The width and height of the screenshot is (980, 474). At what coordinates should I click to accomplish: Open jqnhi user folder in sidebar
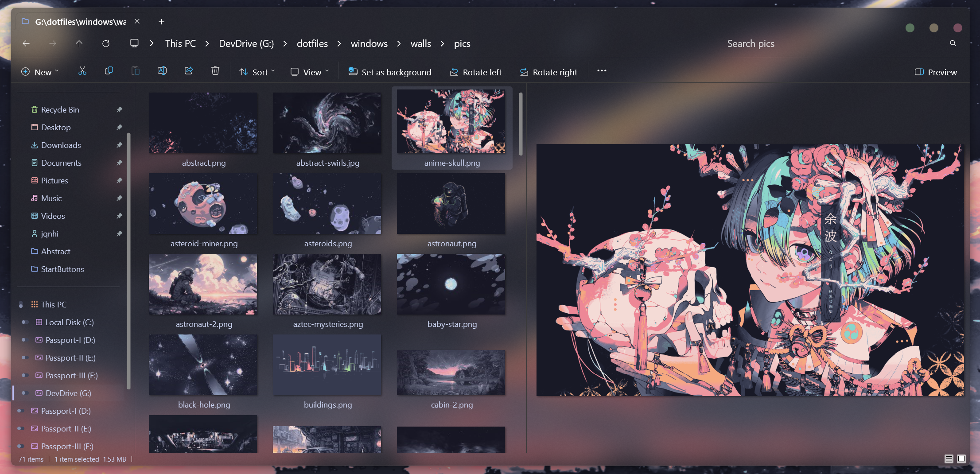tap(50, 234)
